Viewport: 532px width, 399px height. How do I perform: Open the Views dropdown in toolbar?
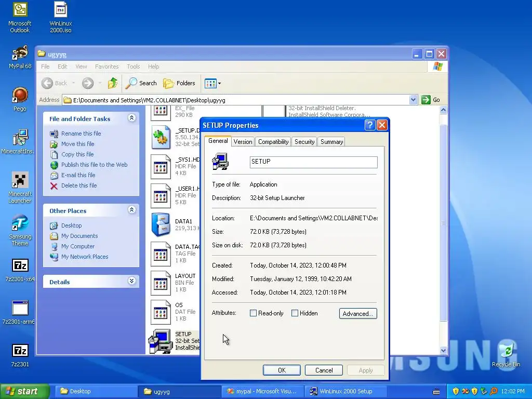(x=220, y=83)
